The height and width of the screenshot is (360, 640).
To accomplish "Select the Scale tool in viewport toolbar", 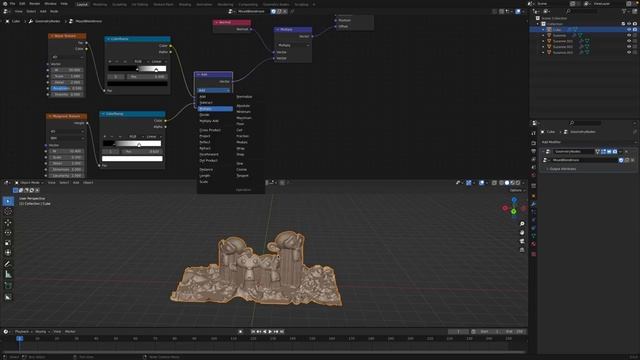I will click(x=8, y=242).
